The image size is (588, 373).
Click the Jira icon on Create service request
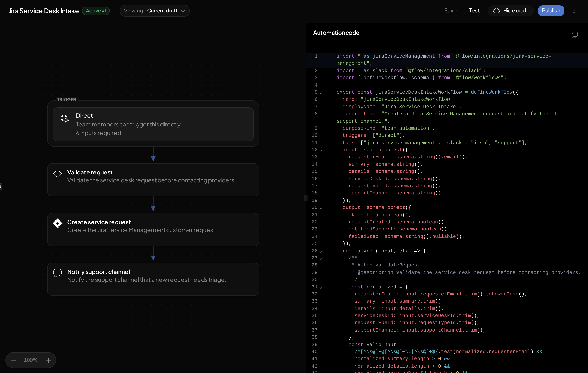click(58, 223)
